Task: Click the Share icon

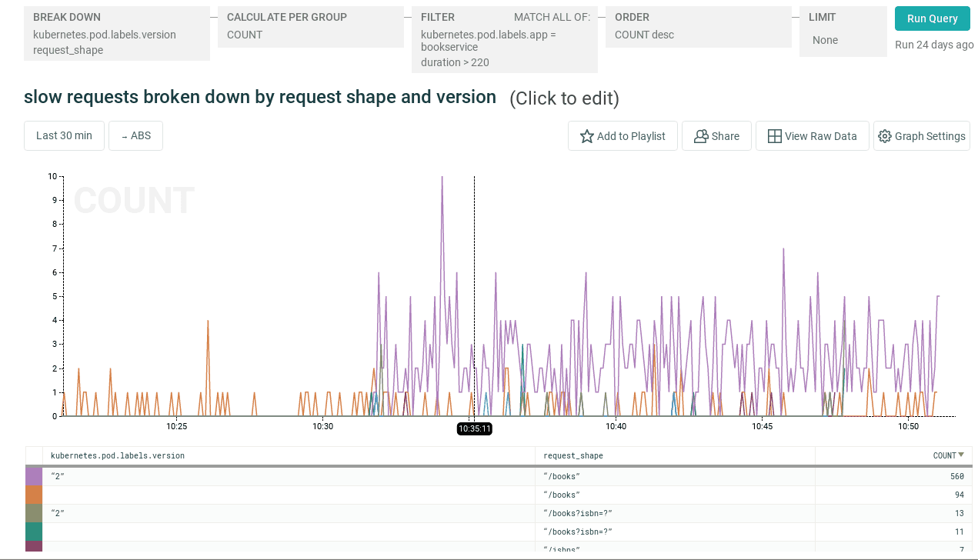Action: pos(700,135)
